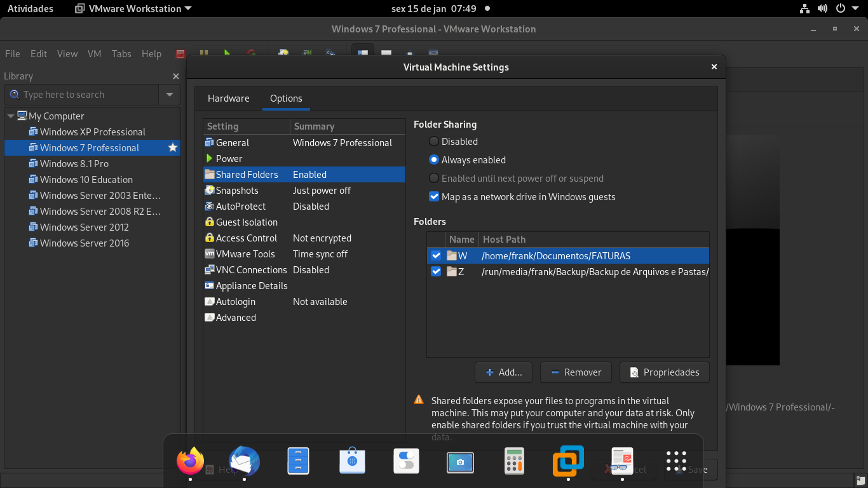Close the Library panel
This screenshot has height=488, width=868.
tap(176, 76)
